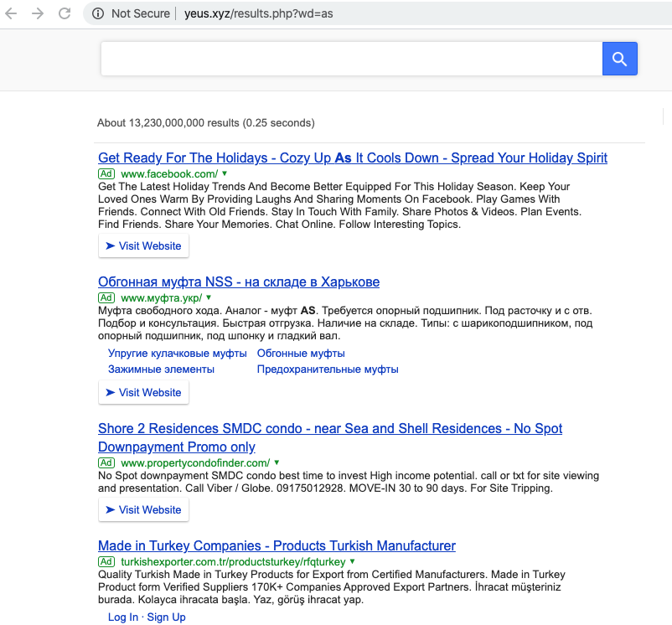This screenshot has height=625, width=672.
Task: Click the Ad badge beside www.propertycondofinder.com
Action: tap(106, 462)
